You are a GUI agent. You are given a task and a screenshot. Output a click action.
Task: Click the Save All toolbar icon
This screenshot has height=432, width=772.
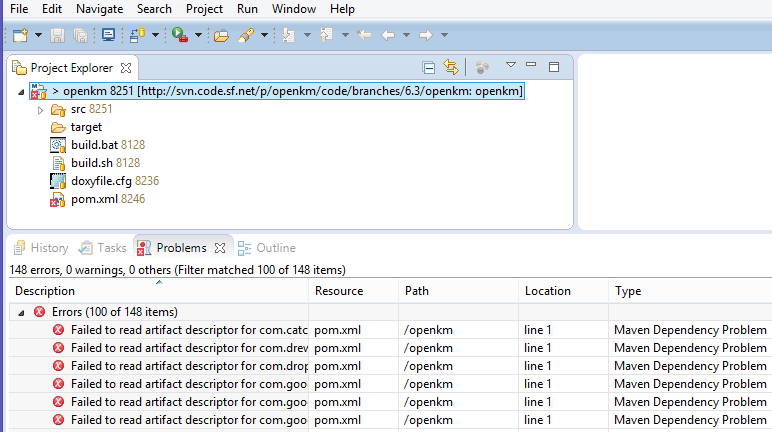78,35
